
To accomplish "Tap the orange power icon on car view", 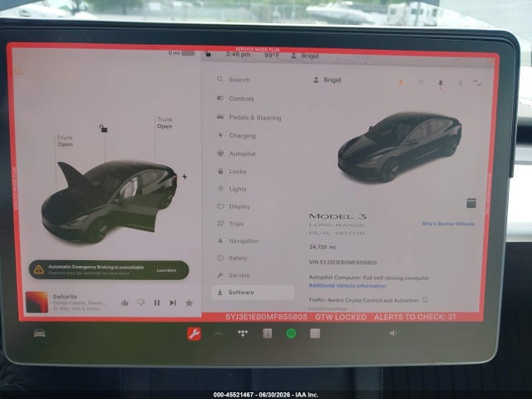I will 18,71.
